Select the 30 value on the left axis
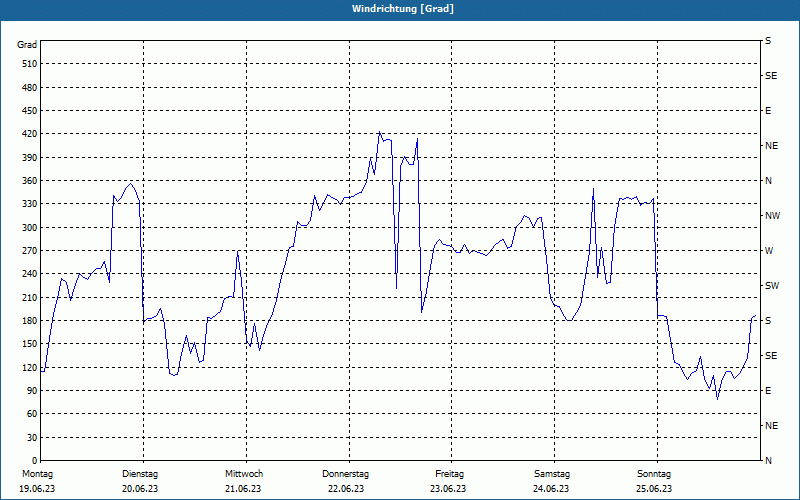Viewport: 800px width, 500px height. pos(31,437)
